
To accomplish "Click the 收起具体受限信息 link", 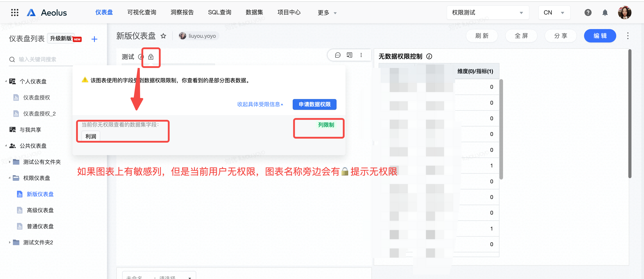I will 260,104.
